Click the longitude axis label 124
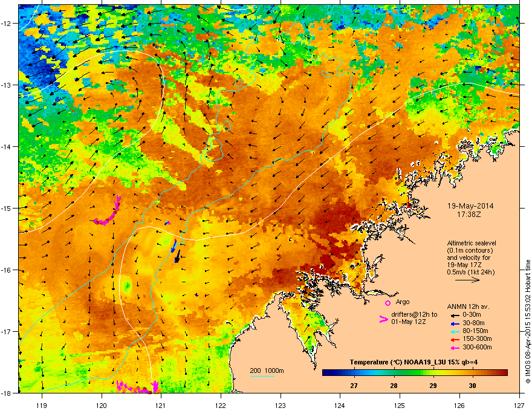 click(340, 405)
